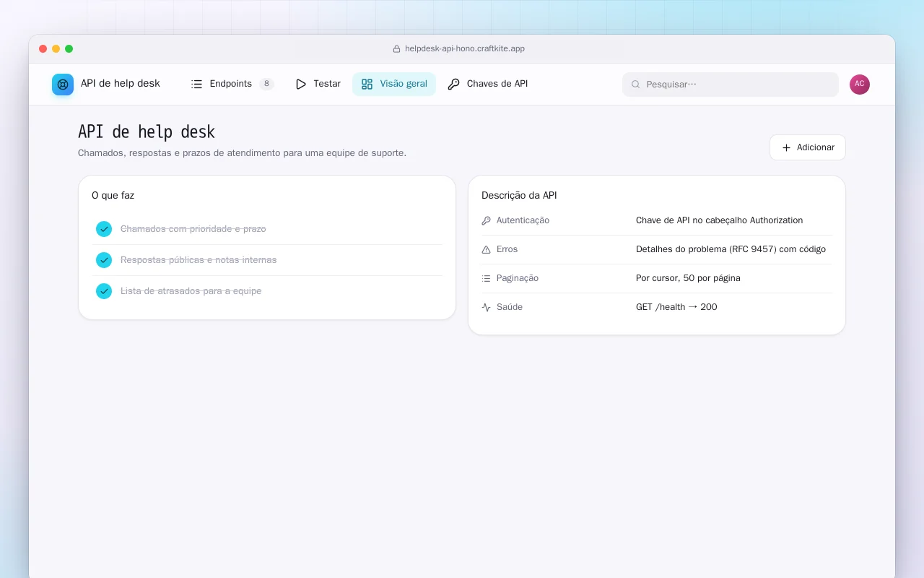Screen dimensions: 924x578
Task: Click the Adicionar button
Action: [x=808, y=147]
